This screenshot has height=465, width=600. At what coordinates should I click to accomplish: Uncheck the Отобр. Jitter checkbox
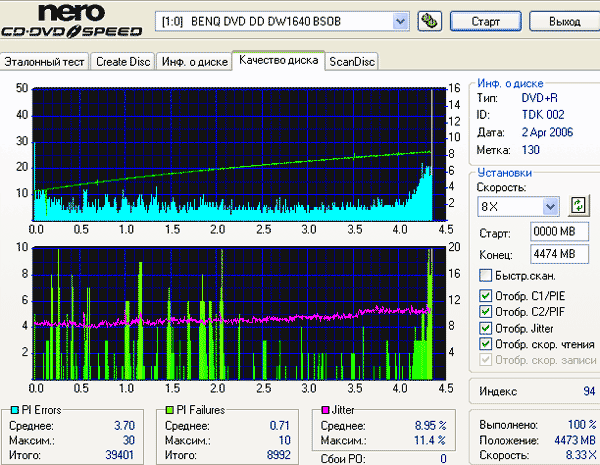tap(485, 328)
